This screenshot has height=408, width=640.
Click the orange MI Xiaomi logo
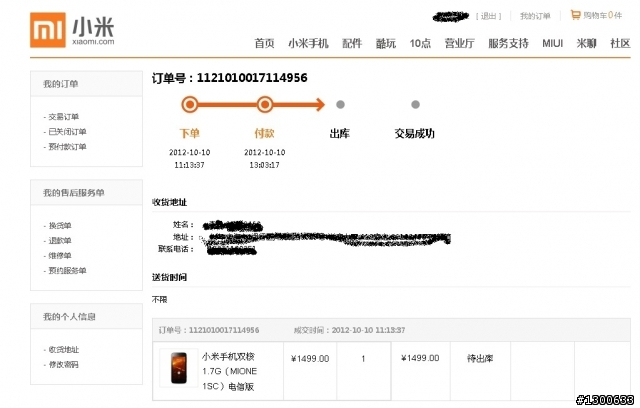pos(48,30)
